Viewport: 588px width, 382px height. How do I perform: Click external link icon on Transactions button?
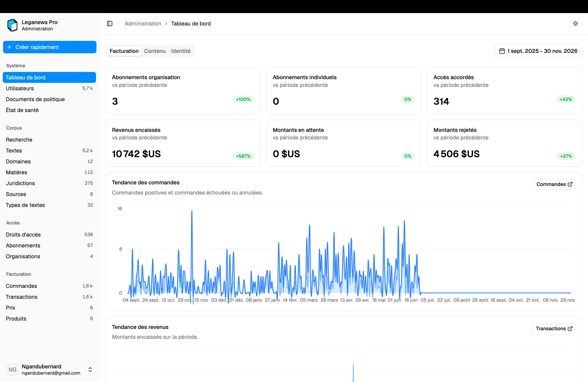coord(570,329)
